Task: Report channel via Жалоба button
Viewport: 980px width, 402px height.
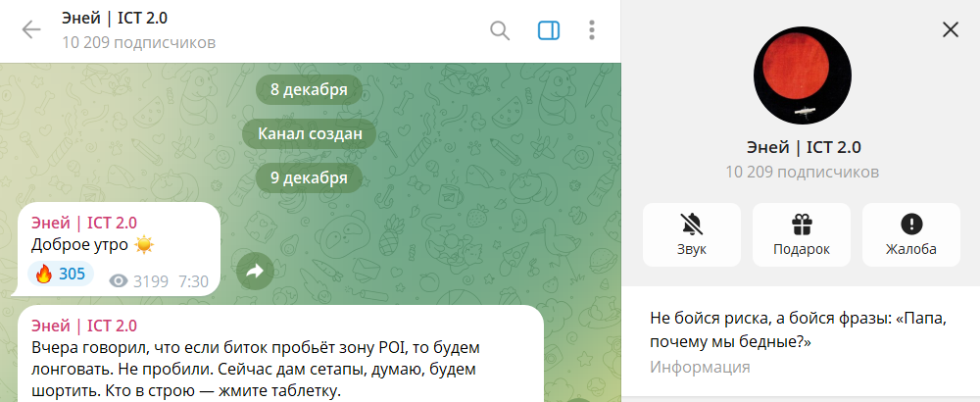Action: coord(911,234)
